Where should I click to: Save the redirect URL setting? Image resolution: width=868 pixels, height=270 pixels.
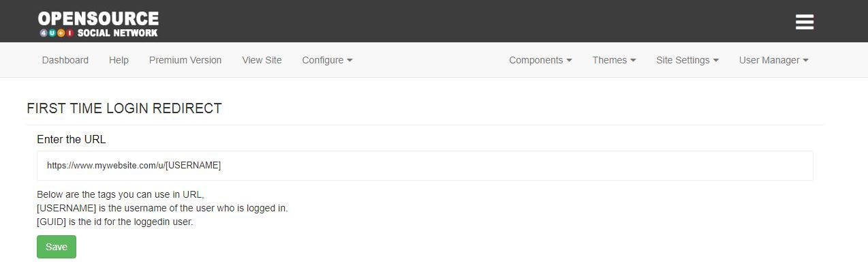click(x=57, y=247)
